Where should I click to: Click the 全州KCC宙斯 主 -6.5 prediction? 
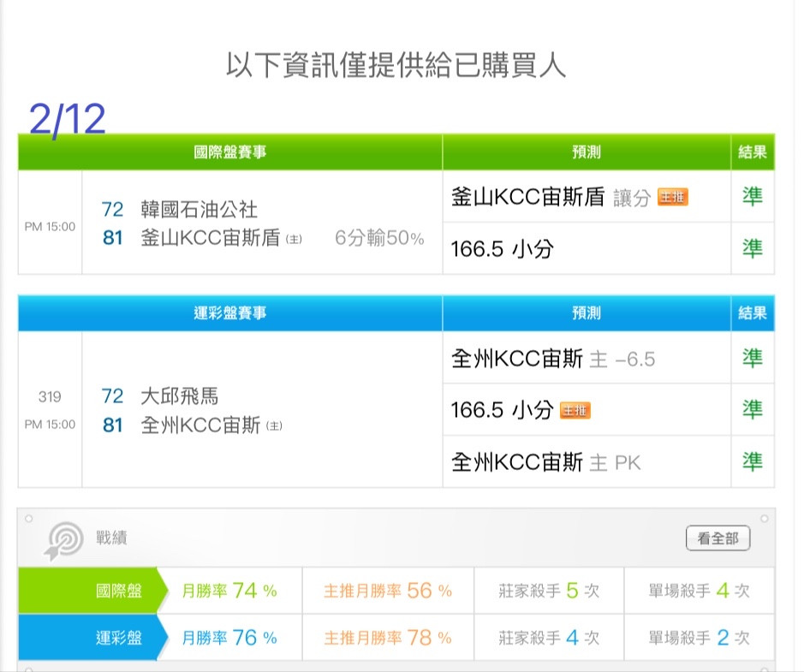point(553,360)
